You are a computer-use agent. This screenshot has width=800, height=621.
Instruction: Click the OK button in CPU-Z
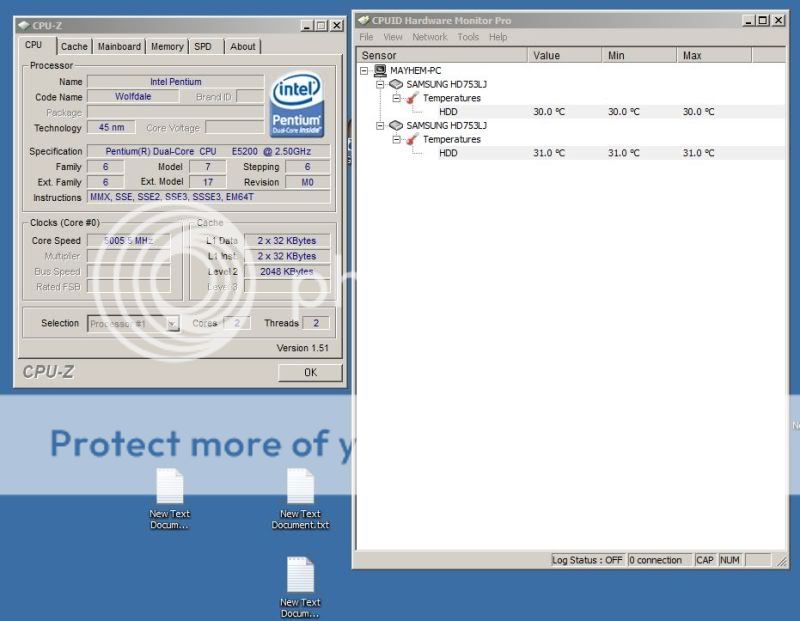tap(310, 372)
